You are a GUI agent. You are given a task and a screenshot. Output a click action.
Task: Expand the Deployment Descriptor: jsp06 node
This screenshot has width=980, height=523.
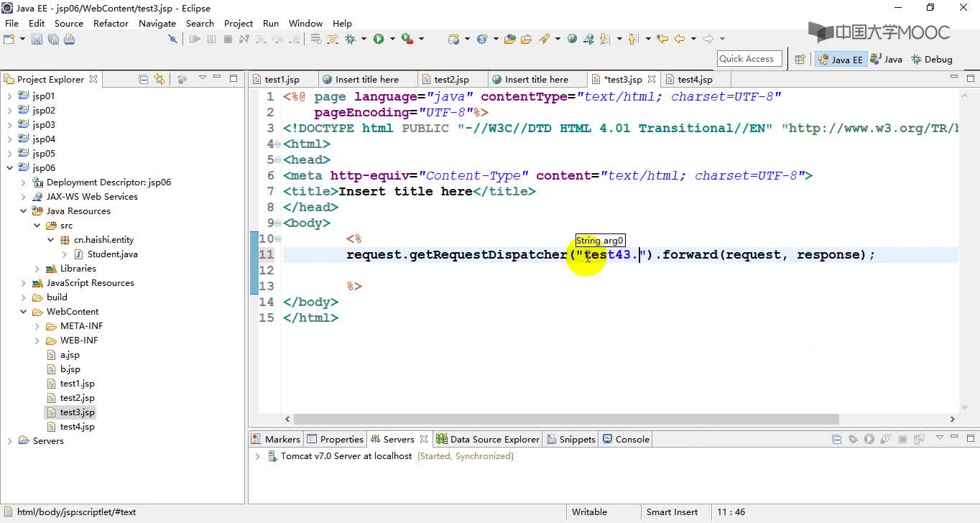[x=23, y=182]
